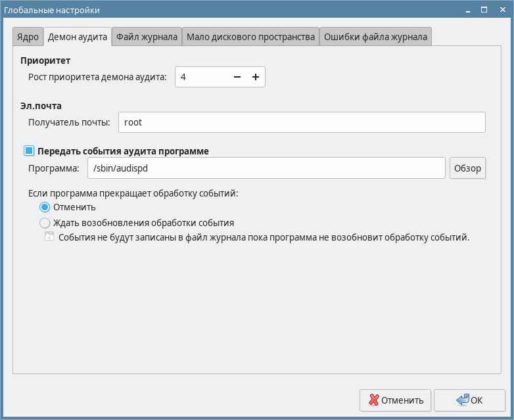Viewport: 514px width, 420px height.
Task: Click the note События не будут записаны
Action: [264, 237]
